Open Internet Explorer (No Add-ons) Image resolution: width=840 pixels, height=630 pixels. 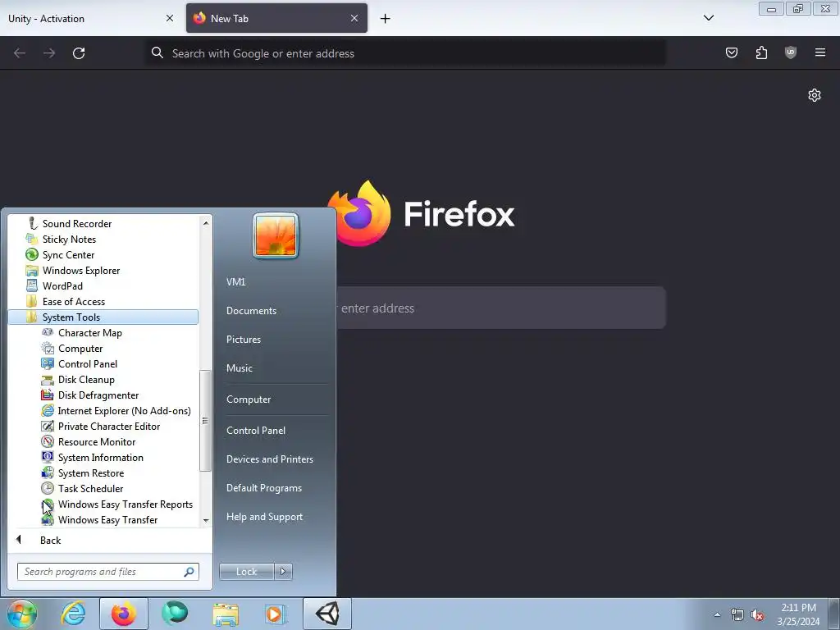tap(125, 410)
